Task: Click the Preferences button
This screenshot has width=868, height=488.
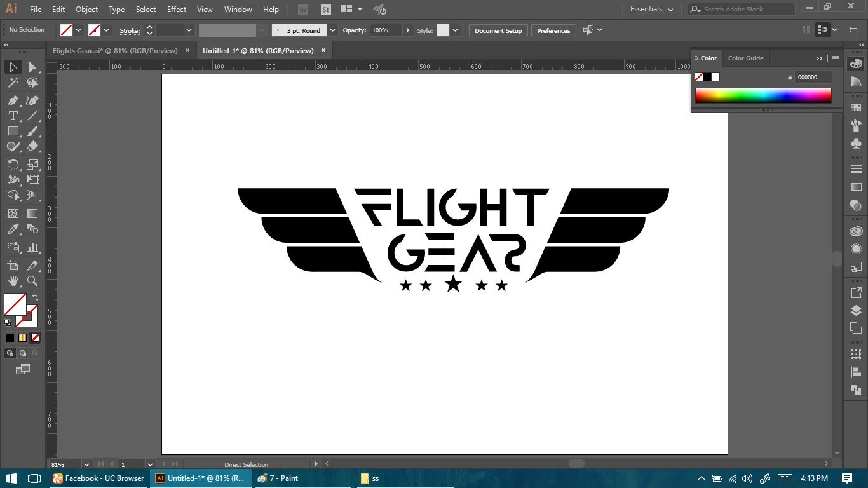Action: pyautogui.click(x=553, y=30)
